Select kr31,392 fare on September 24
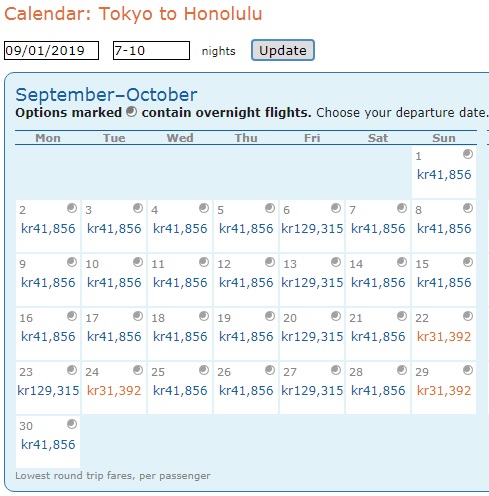 coord(114,391)
